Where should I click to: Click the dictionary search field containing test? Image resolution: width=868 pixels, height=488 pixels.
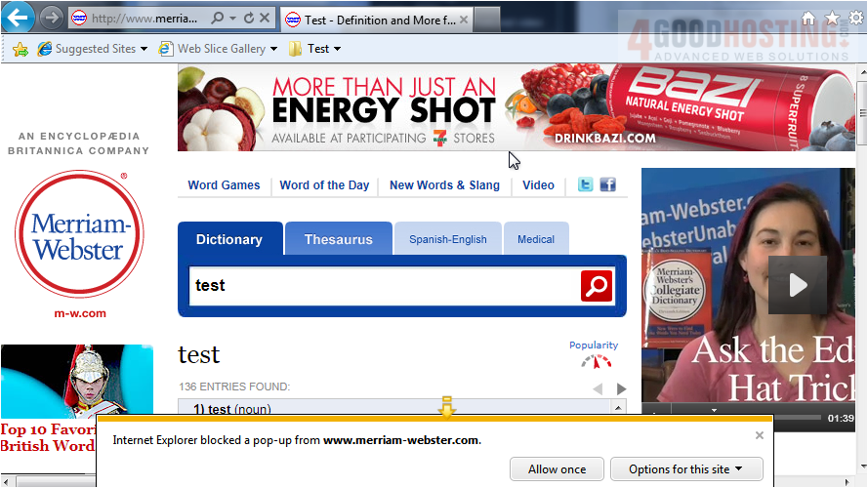tap(381, 286)
